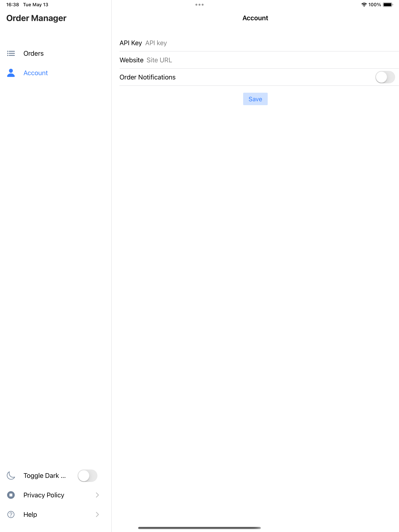Turn on the Toggle Dark mode switch
The image size is (399, 532).
coord(87,476)
